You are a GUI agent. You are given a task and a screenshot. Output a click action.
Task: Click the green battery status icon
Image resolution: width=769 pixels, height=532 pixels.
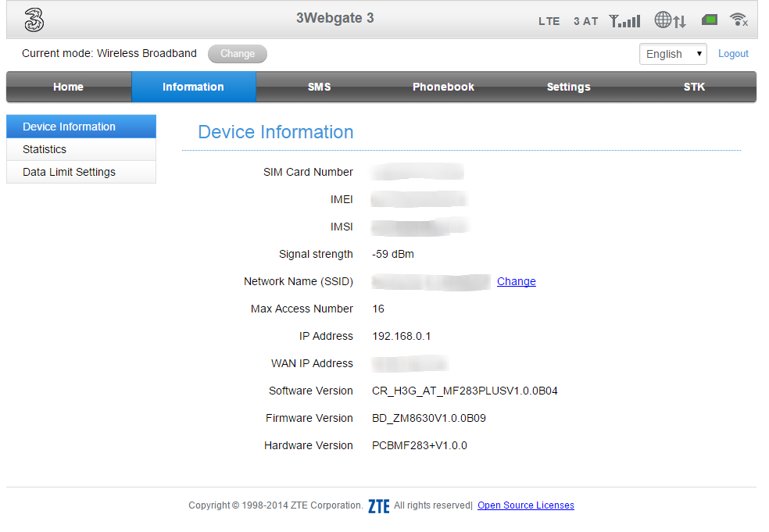click(x=710, y=20)
